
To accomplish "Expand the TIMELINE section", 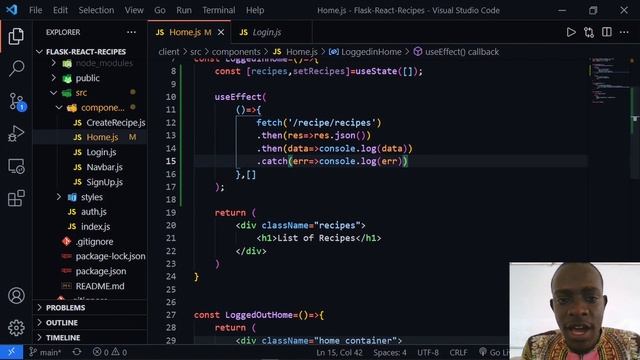I will point(63,338).
